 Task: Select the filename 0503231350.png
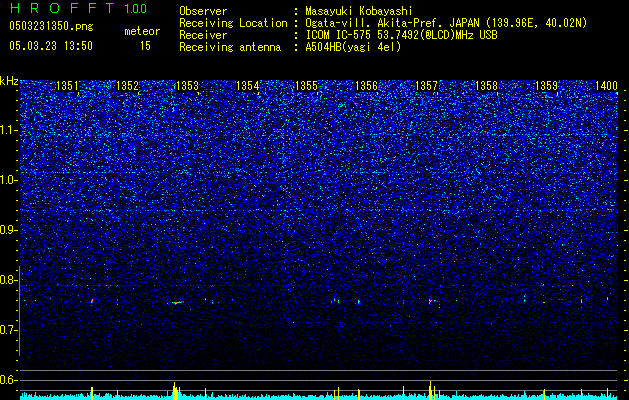(x=51, y=26)
